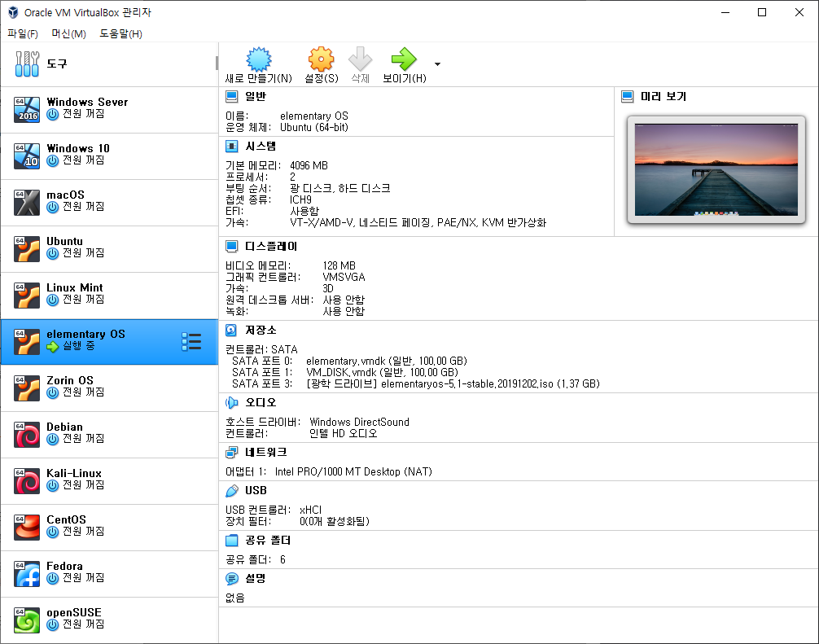Select the macOS VM icon

pyautogui.click(x=27, y=202)
